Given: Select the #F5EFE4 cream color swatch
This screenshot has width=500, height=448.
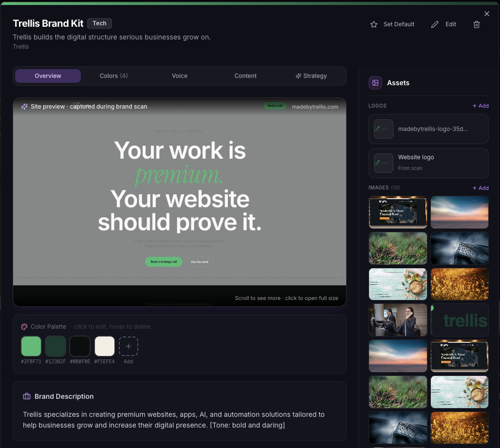Looking at the screenshot, I should (x=104, y=346).
